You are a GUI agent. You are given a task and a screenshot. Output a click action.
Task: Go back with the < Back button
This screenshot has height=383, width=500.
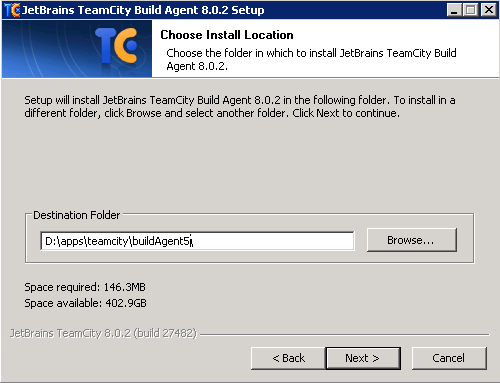click(x=288, y=358)
